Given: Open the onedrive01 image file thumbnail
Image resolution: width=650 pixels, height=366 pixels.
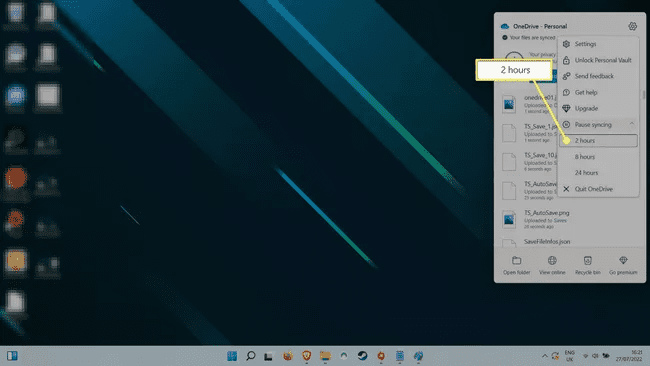Looking at the screenshot, I should [509, 104].
